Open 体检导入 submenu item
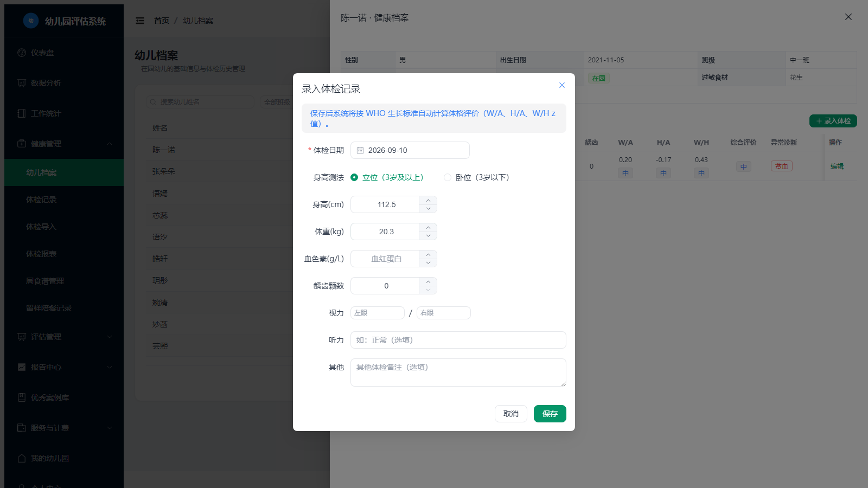The height and width of the screenshot is (488, 868). click(x=64, y=227)
